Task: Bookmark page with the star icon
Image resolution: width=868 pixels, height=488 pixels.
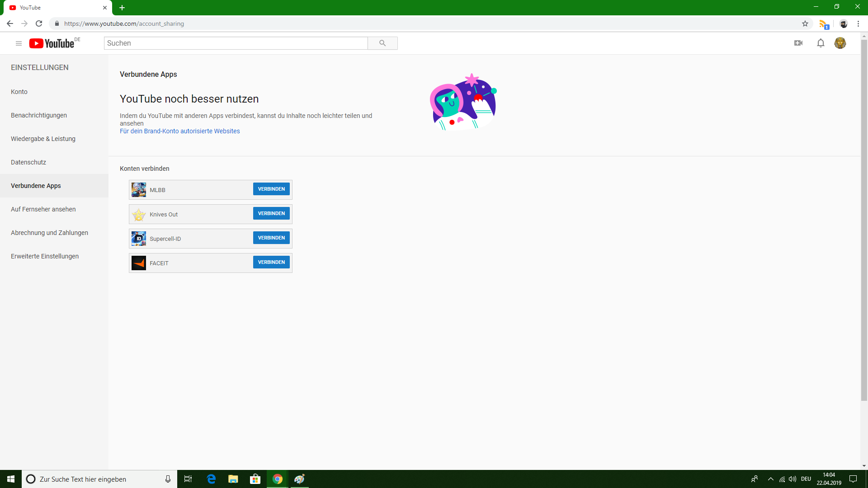Action: (805, 23)
